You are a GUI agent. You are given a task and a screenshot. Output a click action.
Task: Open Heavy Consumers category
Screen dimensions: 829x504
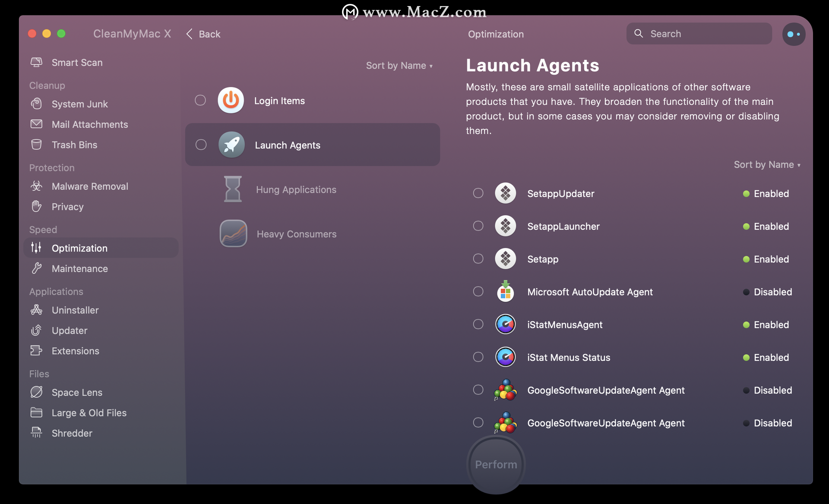coord(313,233)
